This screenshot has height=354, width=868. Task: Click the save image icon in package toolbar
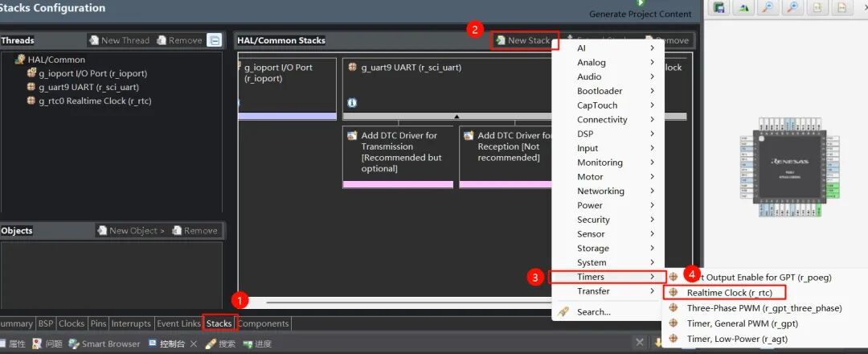tap(719, 8)
